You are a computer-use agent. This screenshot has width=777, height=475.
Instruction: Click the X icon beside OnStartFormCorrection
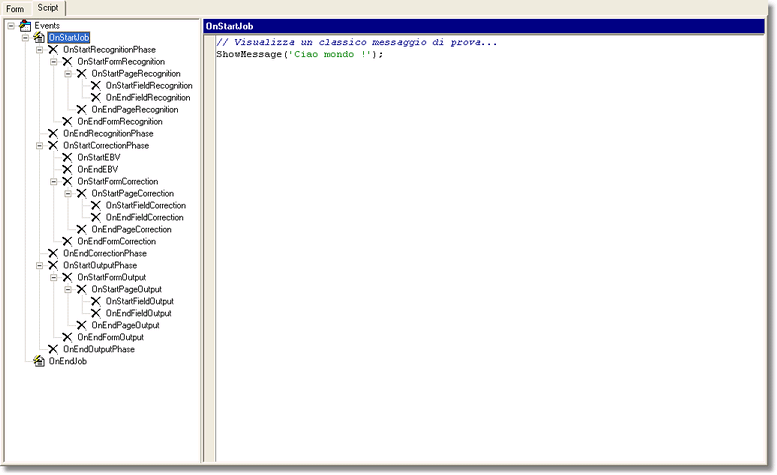[67, 182]
